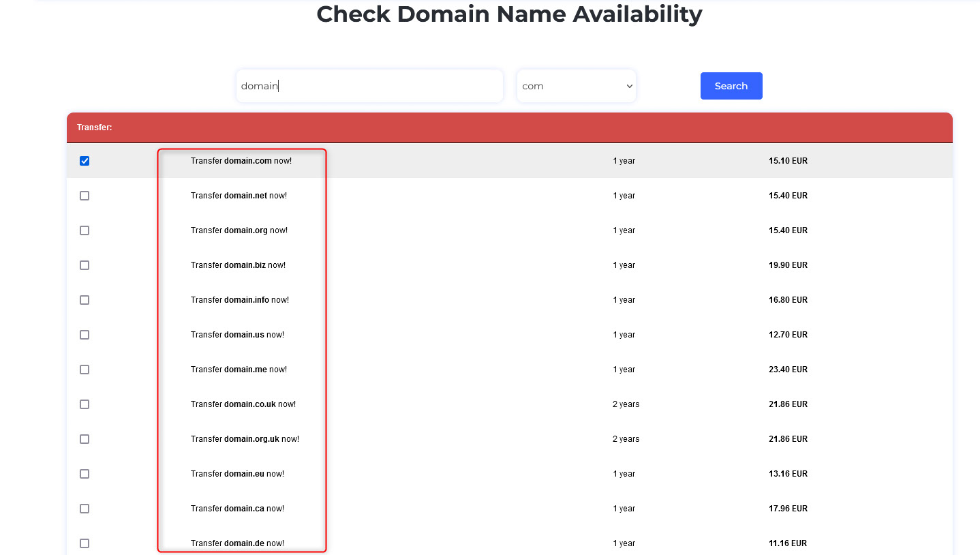Tick the domain.me transfer checkbox
The height and width of the screenshot is (555, 980).
(x=84, y=369)
